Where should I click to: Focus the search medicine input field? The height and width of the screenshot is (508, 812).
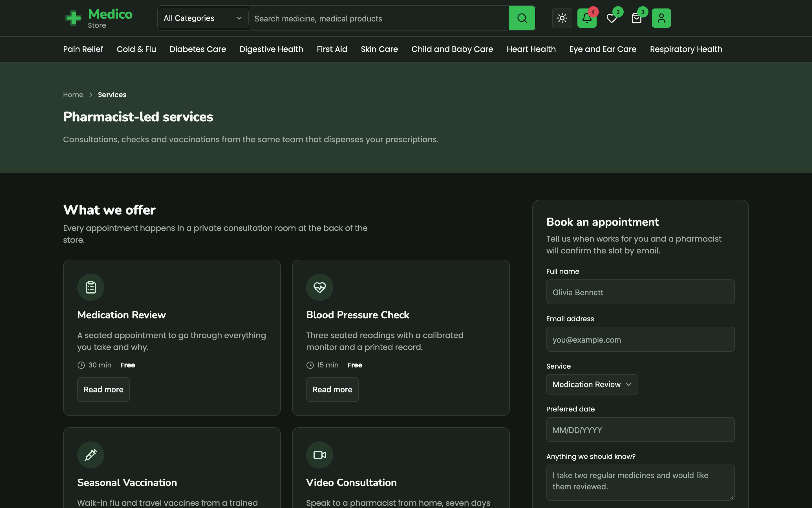point(378,18)
